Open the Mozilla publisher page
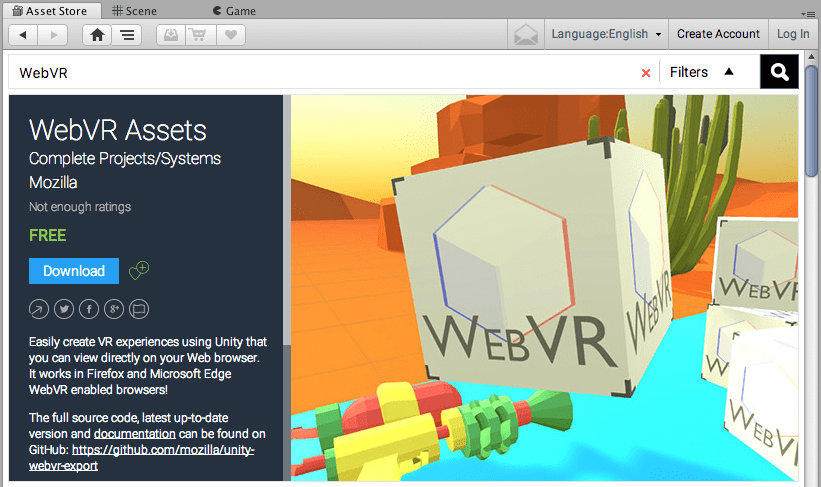 tap(53, 182)
